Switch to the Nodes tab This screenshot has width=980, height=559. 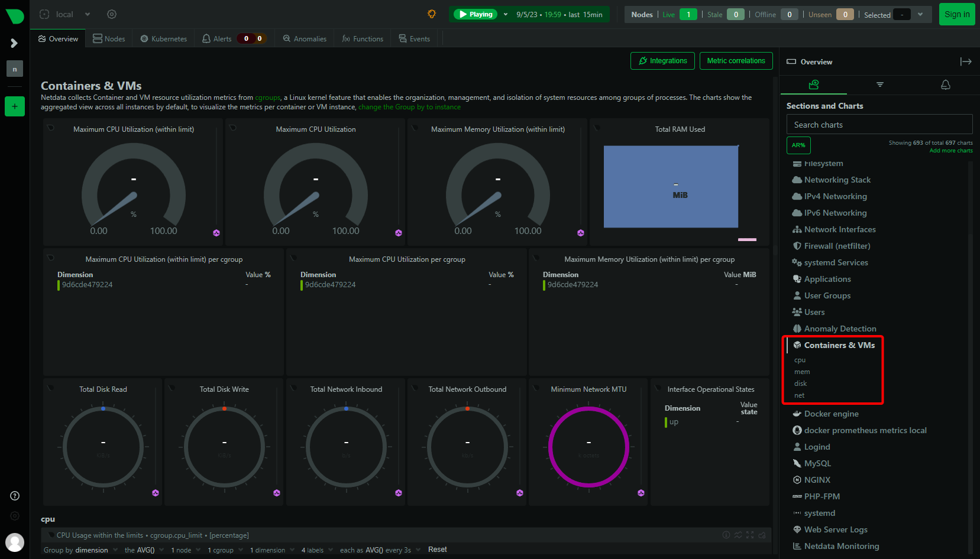click(x=109, y=38)
